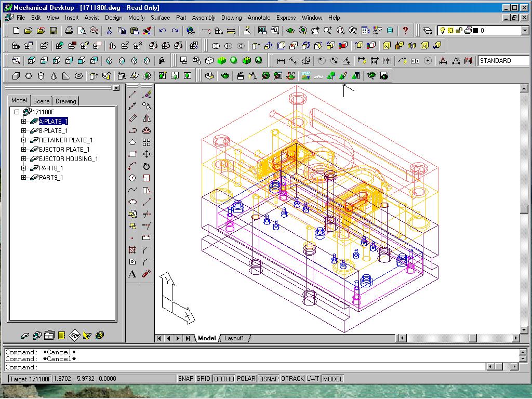Screen dimensions: 532x399
Task: Select the Ellipse draw tool
Action: [132, 202]
